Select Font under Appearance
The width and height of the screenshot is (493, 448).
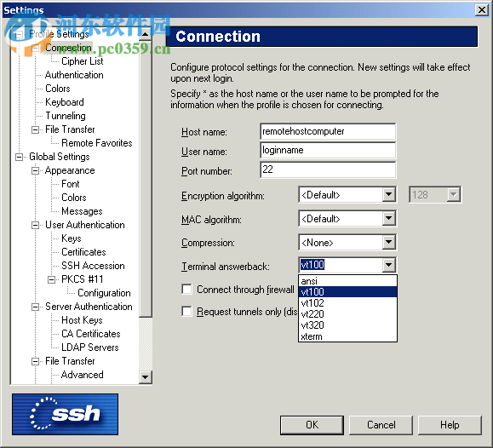71,184
